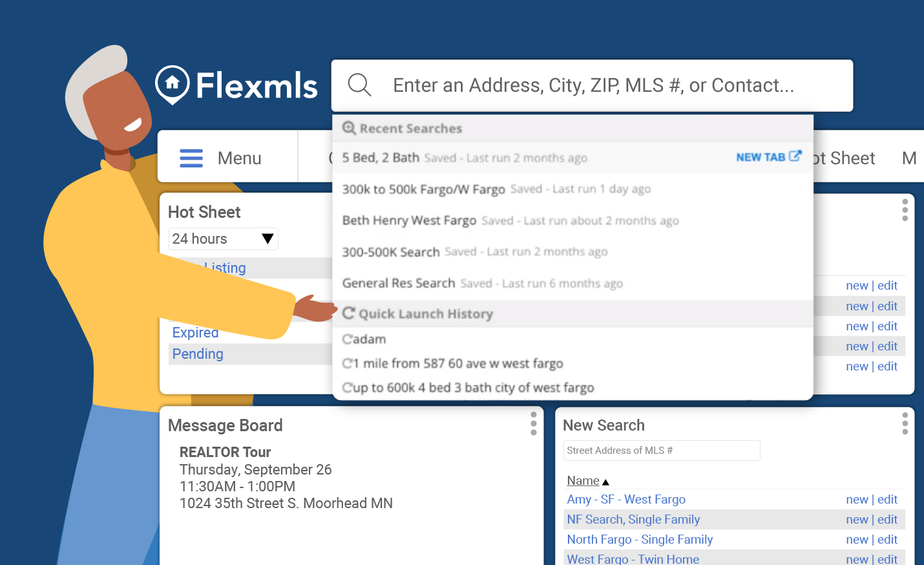Viewport: 924px width, 565px height.
Task: Focus the address, city, ZIP search box
Action: pos(593,85)
